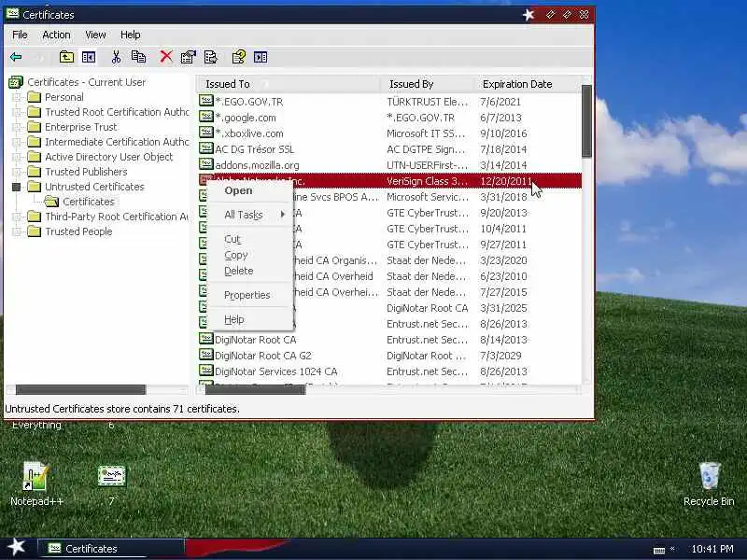Click the taskbar clock showing 10:41 PM
Viewport: 747px width, 560px height.
(712, 549)
